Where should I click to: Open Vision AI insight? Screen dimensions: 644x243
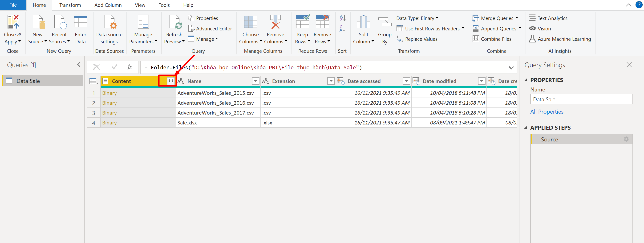click(540, 29)
